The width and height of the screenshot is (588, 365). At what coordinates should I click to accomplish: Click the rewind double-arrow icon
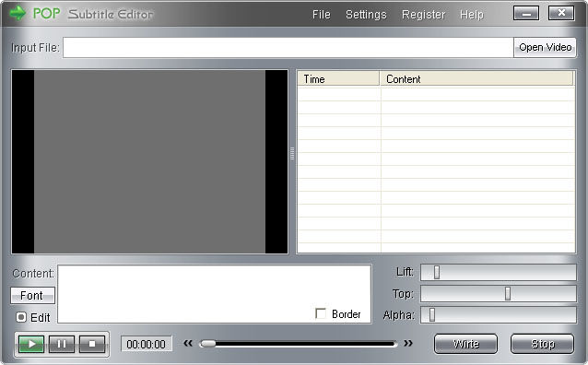[188, 343]
